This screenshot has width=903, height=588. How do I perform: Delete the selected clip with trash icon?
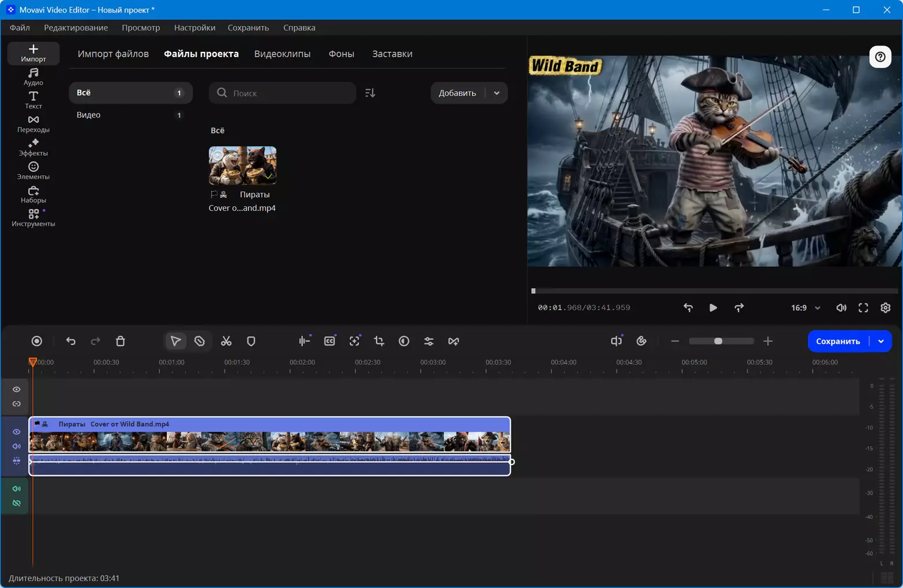pyautogui.click(x=121, y=341)
